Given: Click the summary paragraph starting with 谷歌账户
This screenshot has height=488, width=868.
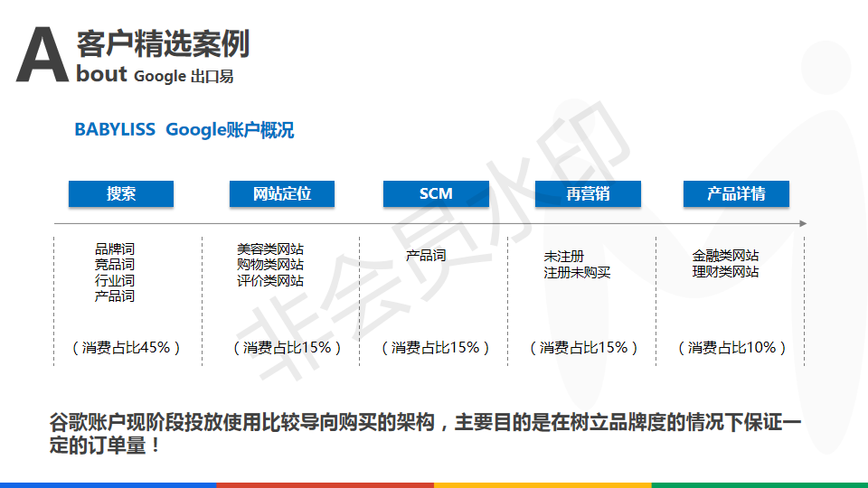Looking at the screenshot, I should click(x=425, y=434).
